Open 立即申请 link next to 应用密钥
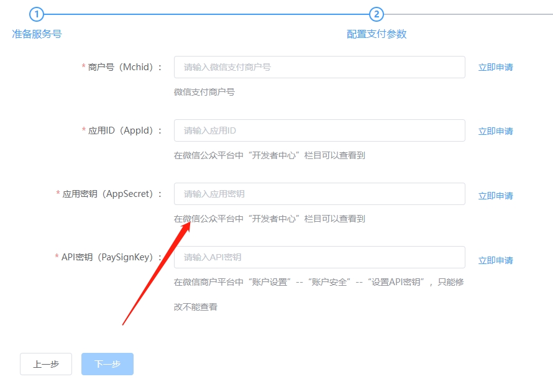 pos(496,195)
